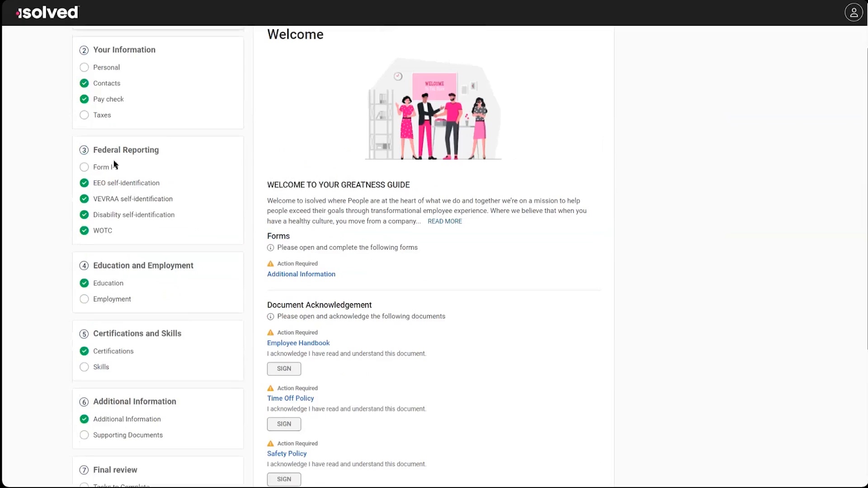Select the empty circle next to Skills
This screenshot has width=868, height=488.
coord(84,367)
